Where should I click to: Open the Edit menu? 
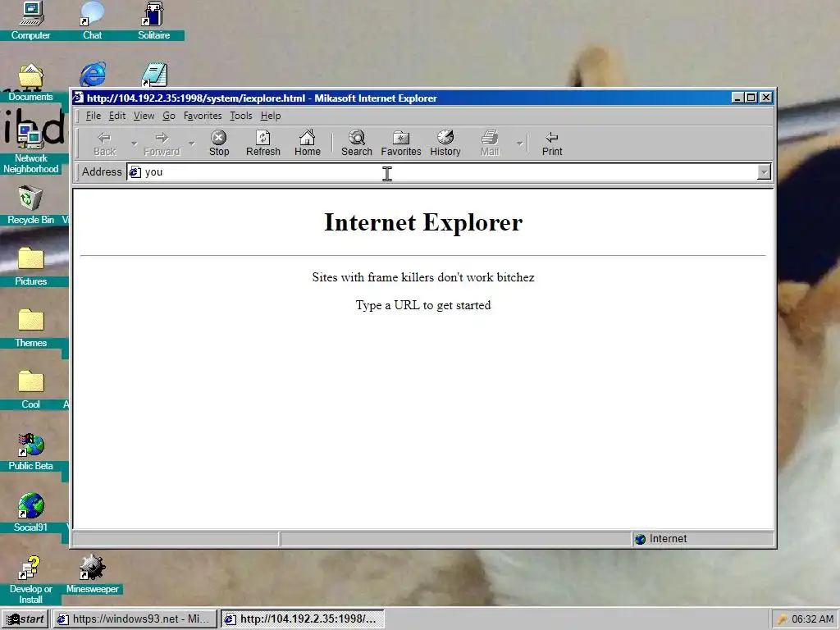coord(116,116)
